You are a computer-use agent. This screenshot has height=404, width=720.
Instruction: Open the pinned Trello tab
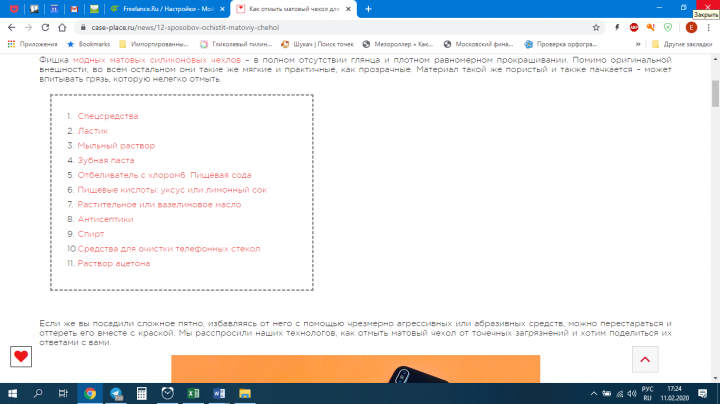pyautogui.click(x=34, y=9)
